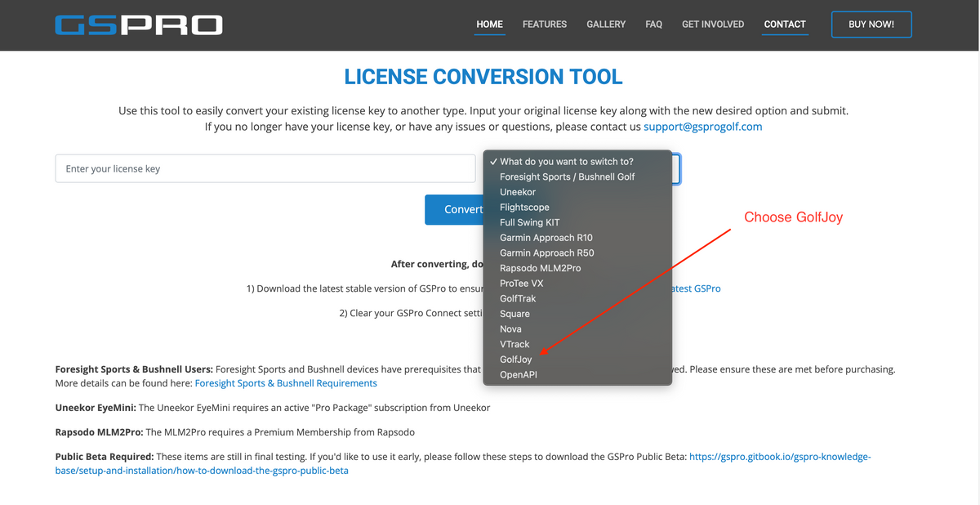Pick VTrack in the dropdown

pos(577,345)
